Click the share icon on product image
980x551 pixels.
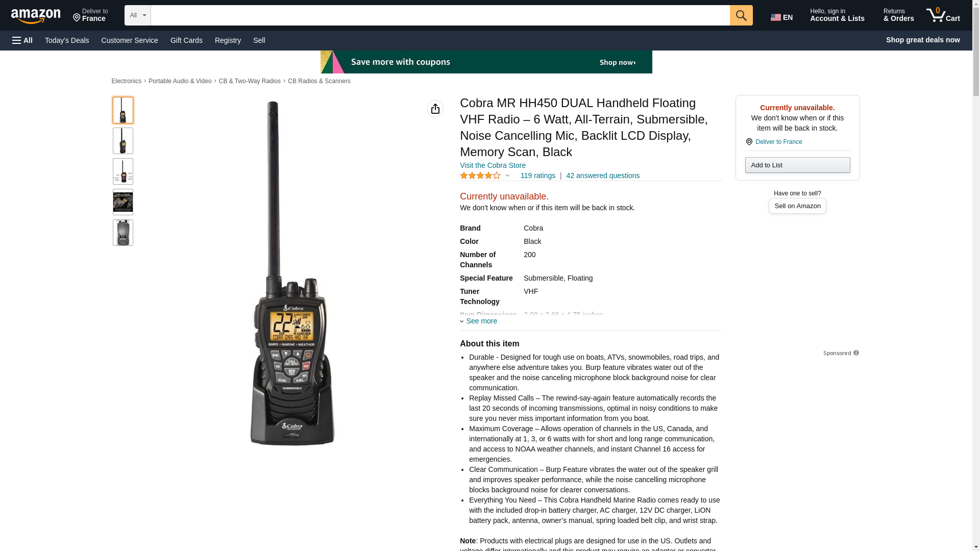[x=435, y=109]
